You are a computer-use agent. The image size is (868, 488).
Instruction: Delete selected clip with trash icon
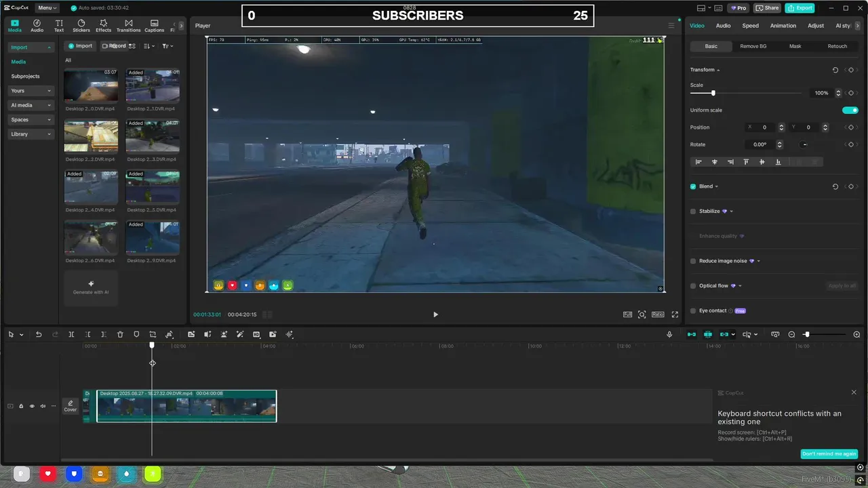coord(120,334)
